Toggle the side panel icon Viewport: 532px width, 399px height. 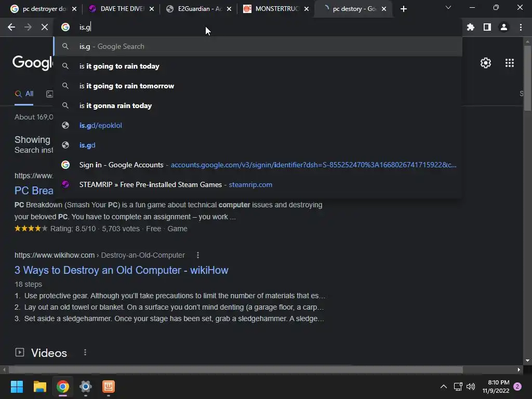point(487,27)
